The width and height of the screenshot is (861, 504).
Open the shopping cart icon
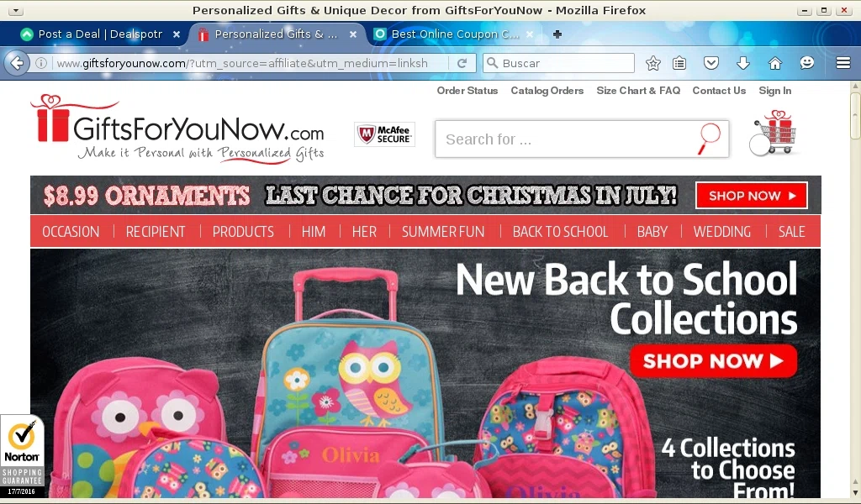(x=773, y=133)
